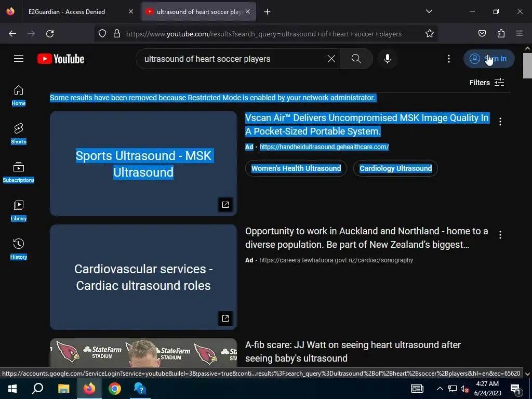Open History in the sidebar

[19, 249]
